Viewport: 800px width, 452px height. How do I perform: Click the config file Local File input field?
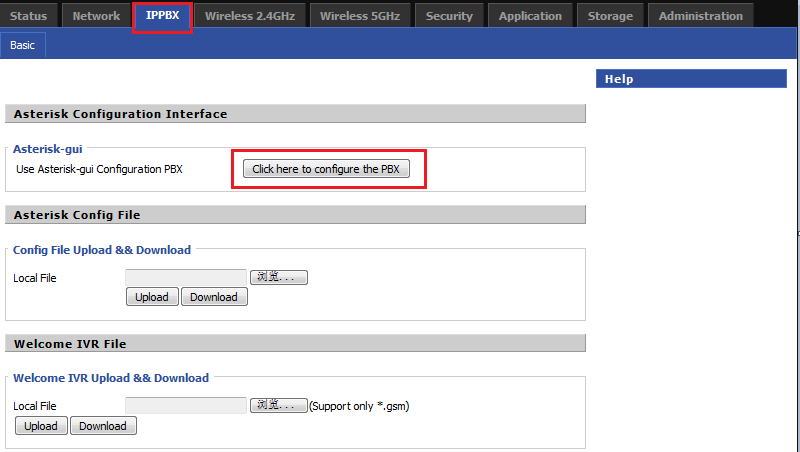(x=186, y=278)
